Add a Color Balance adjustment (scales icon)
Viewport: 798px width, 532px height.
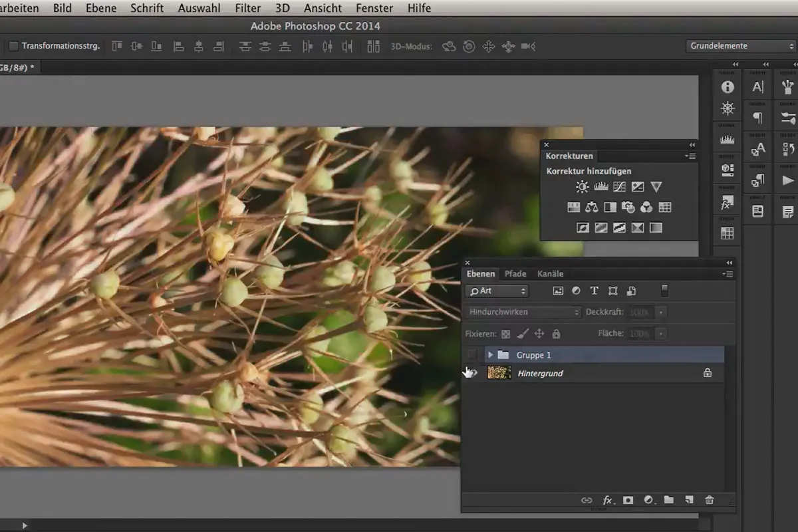592,207
